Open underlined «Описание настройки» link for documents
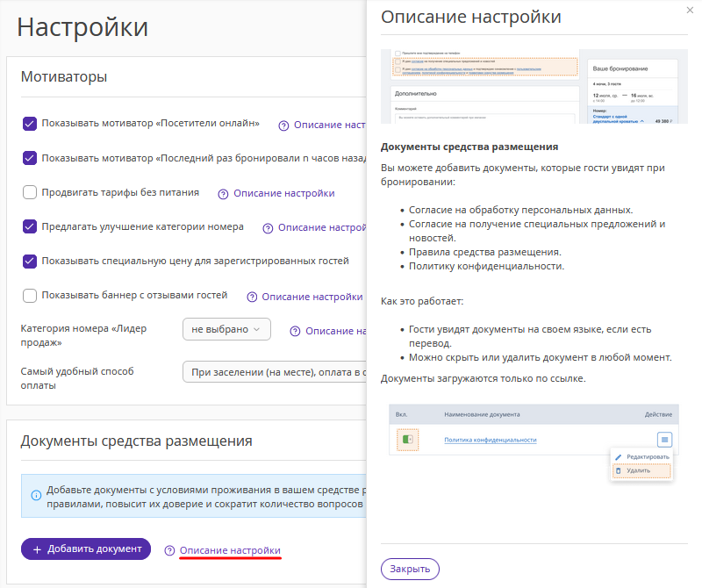This screenshot has height=588, width=702. click(230, 550)
